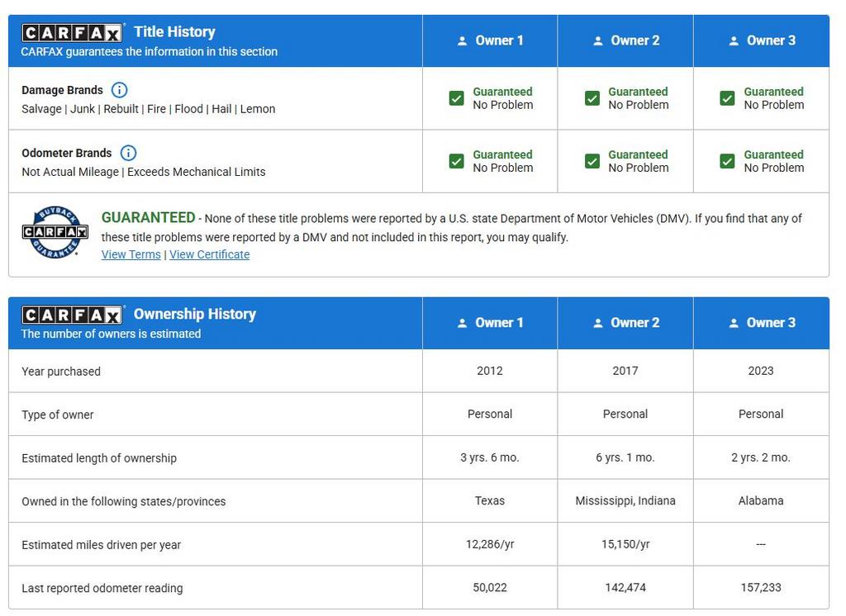Open the View Certificate link
Screen dimensions: 846x616
click(x=209, y=254)
